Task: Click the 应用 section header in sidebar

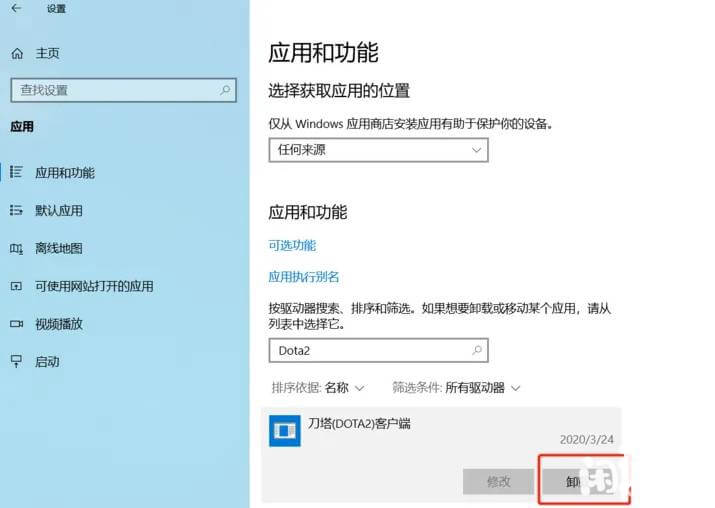Action: point(22,126)
